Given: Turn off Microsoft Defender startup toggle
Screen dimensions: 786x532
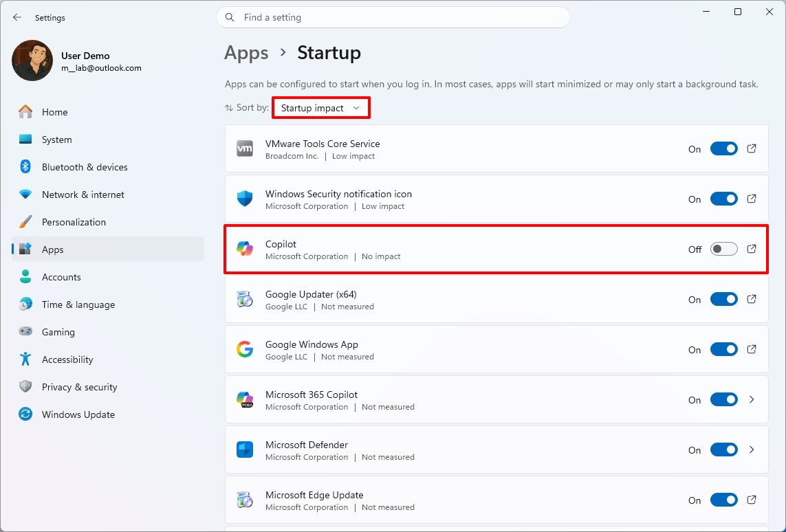Looking at the screenshot, I should pos(724,450).
